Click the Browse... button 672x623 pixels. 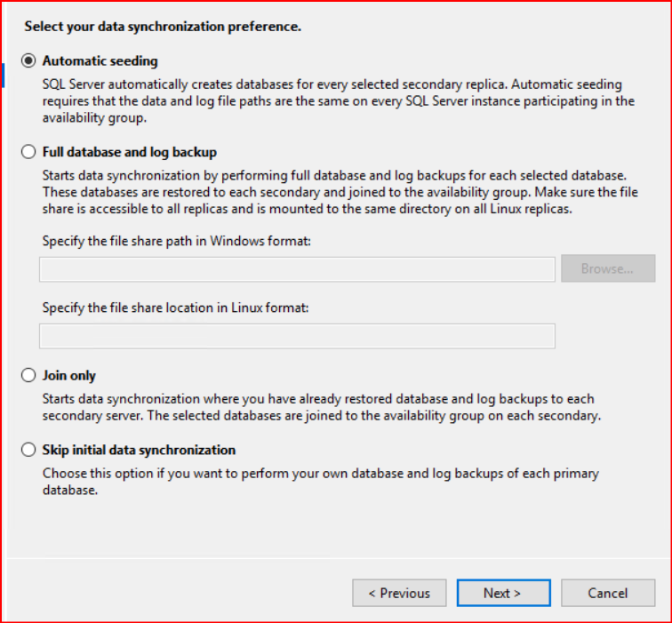tap(607, 269)
